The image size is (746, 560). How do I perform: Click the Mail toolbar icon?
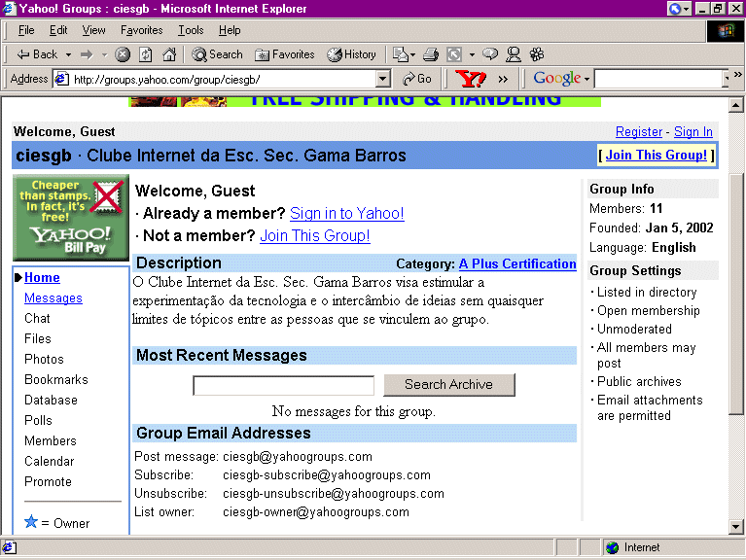pyautogui.click(x=400, y=54)
